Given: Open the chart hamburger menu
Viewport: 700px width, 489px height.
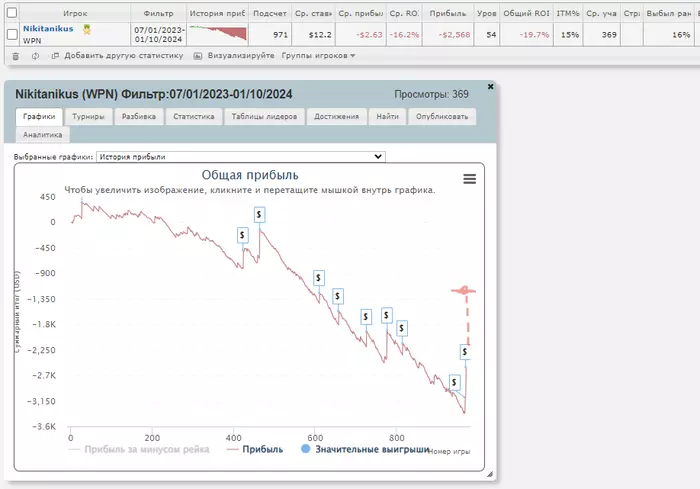Looking at the screenshot, I should (469, 179).
